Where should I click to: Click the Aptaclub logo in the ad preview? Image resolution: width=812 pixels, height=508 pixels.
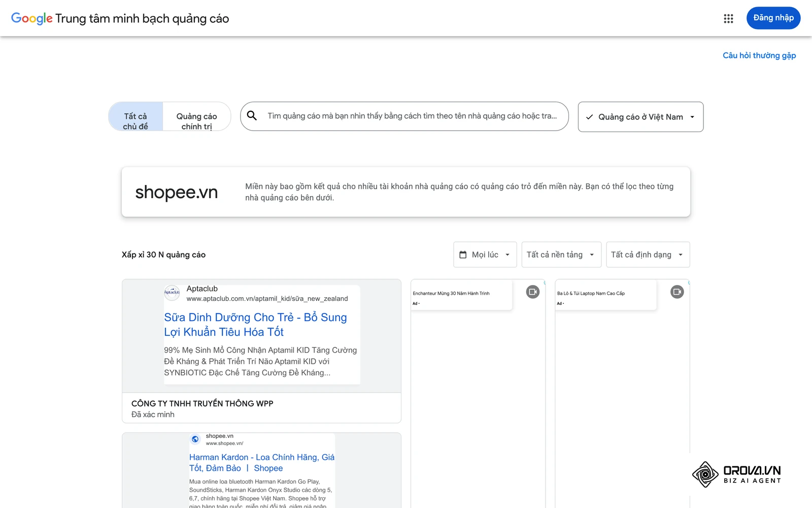pos(172,292)
